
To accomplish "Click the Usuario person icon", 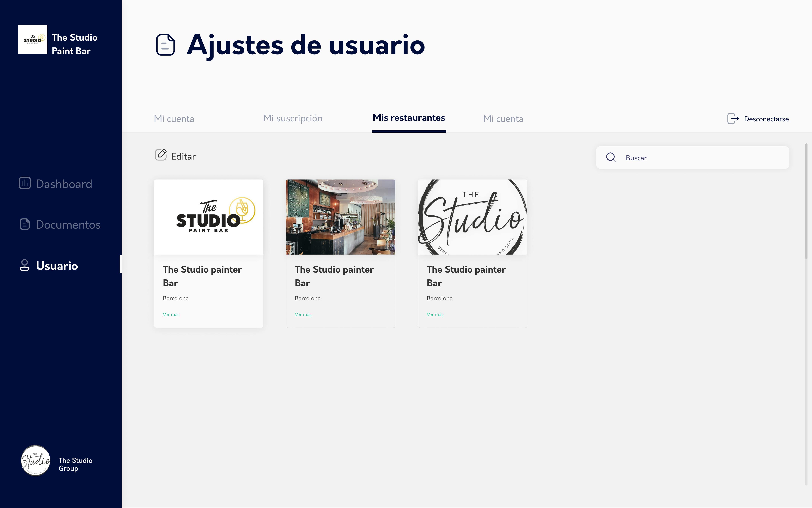I will pyautogui.click(x=24, y=265).
